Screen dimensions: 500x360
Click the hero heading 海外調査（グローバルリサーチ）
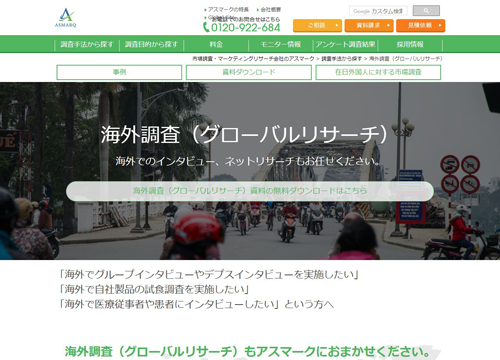[x=245, y=135]
